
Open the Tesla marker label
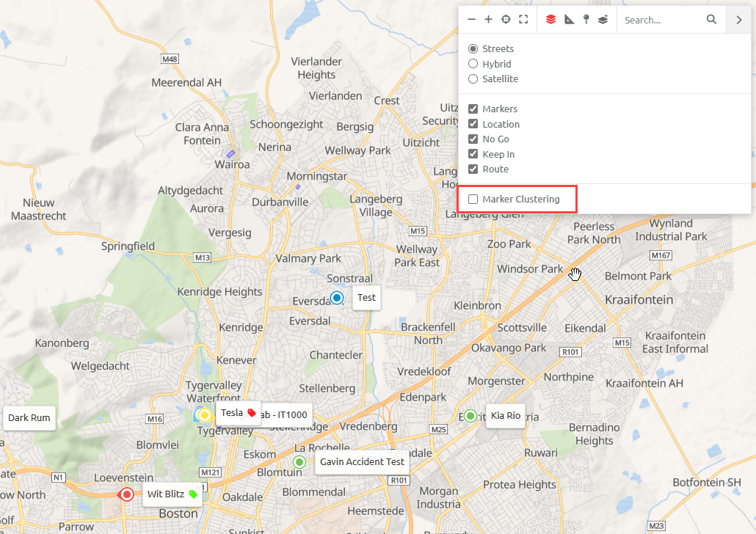pos(233,413)
